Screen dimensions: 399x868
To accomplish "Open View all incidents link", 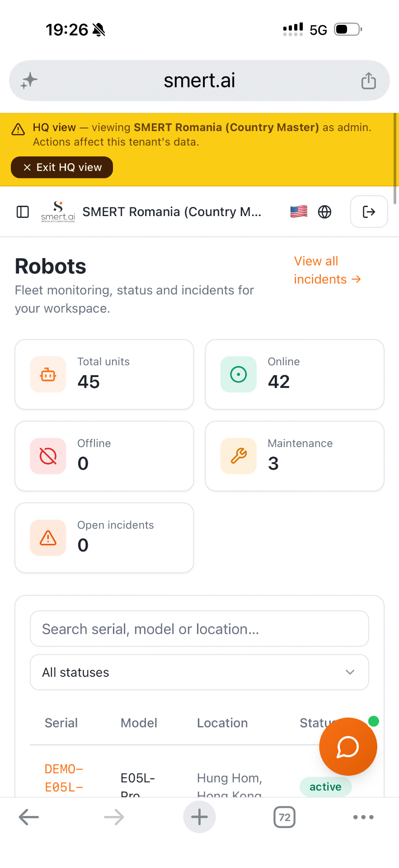I will (x=327, y=270).
